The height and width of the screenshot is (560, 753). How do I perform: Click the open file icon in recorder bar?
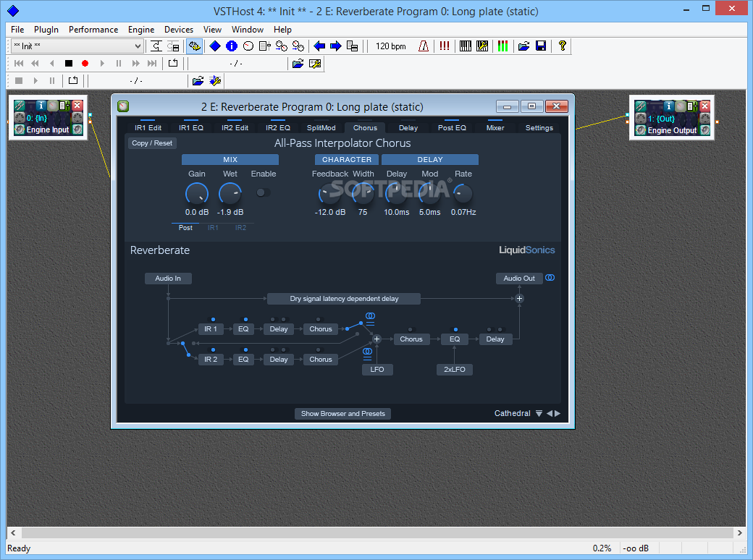pyautogui.click(x=198, y=80)
